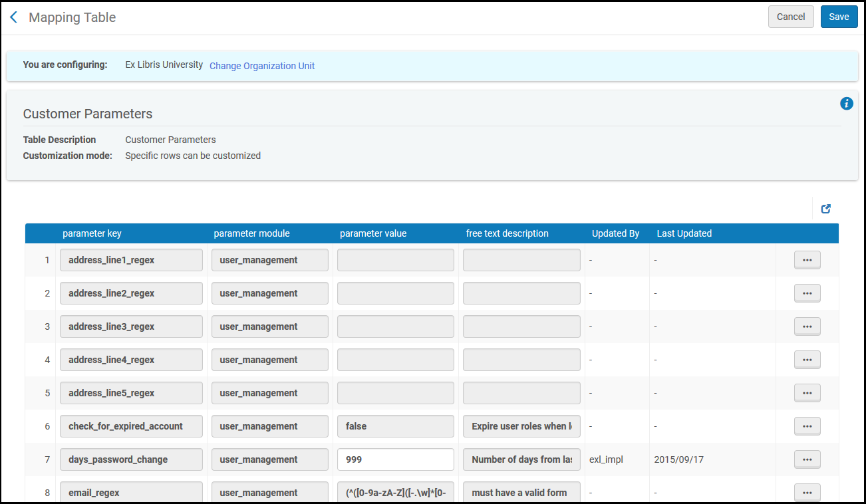866x504 pixels.
Task: Click the parameter key column header
Action: click(x=92, y=233)
